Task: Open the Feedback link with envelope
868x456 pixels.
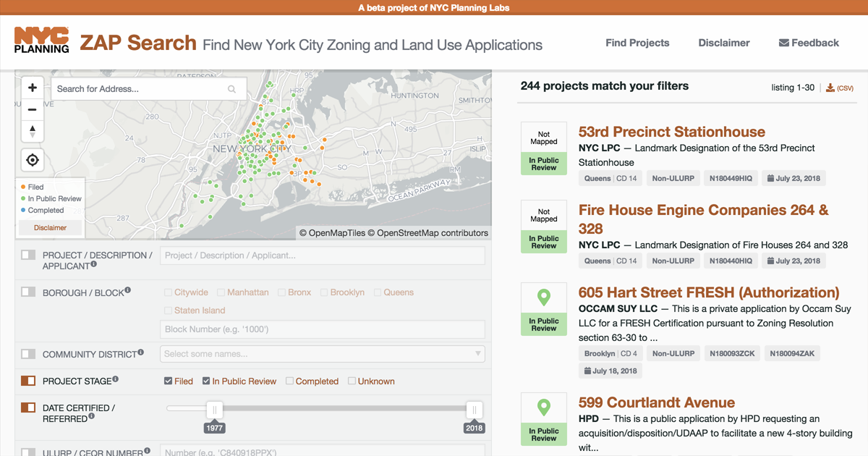Action: pos(809,43)
